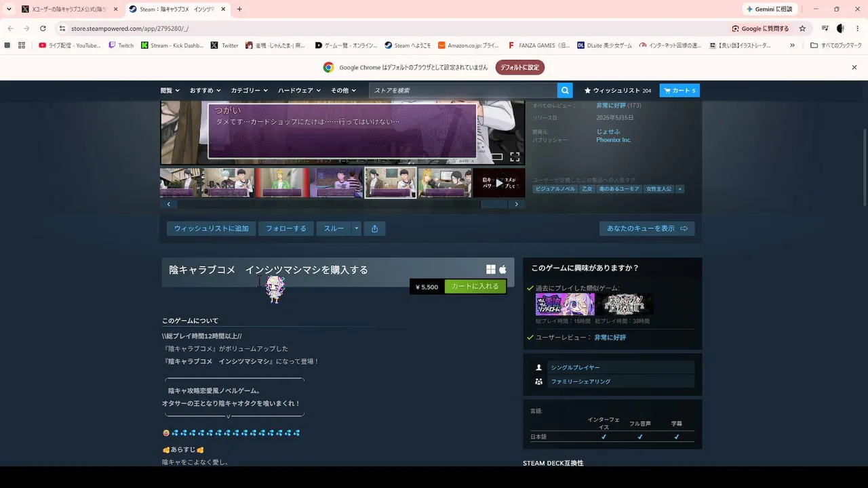868x488 pixels.
Task: Expand the ハードウェア menu
Action: click(299, 90)
